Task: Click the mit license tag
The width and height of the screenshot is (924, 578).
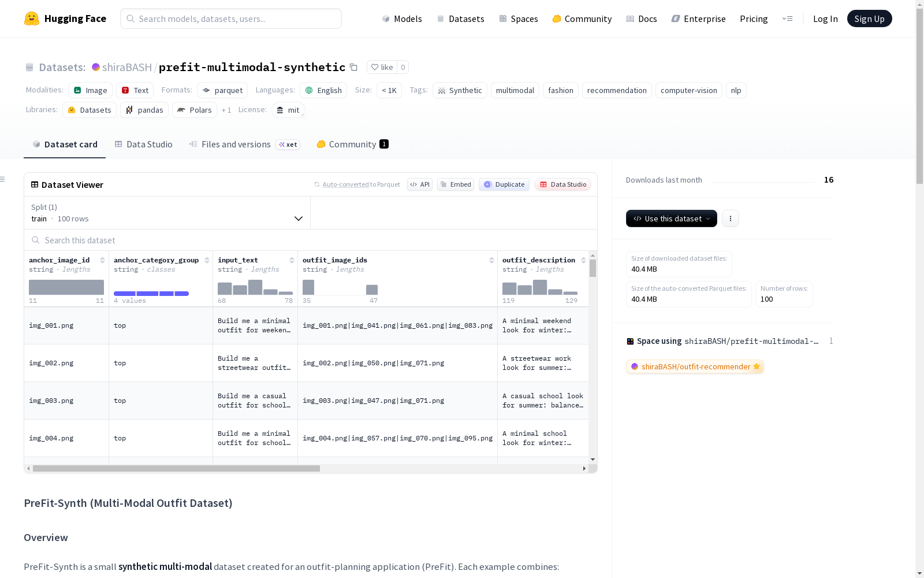Action: point(288,110)
